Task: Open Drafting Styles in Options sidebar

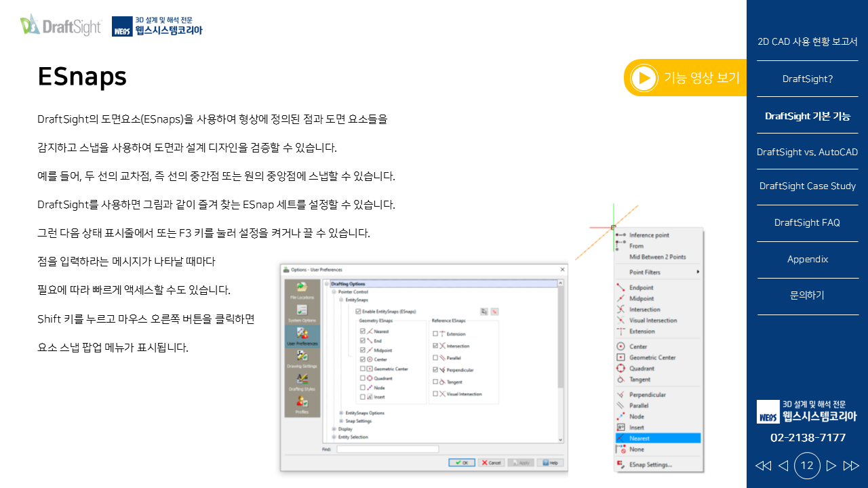Action: (302, 382)
